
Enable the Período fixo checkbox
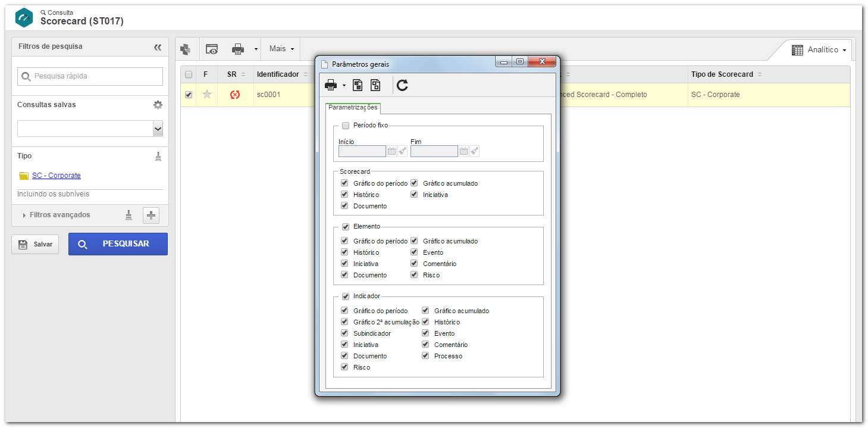click(x=346, y=126)
